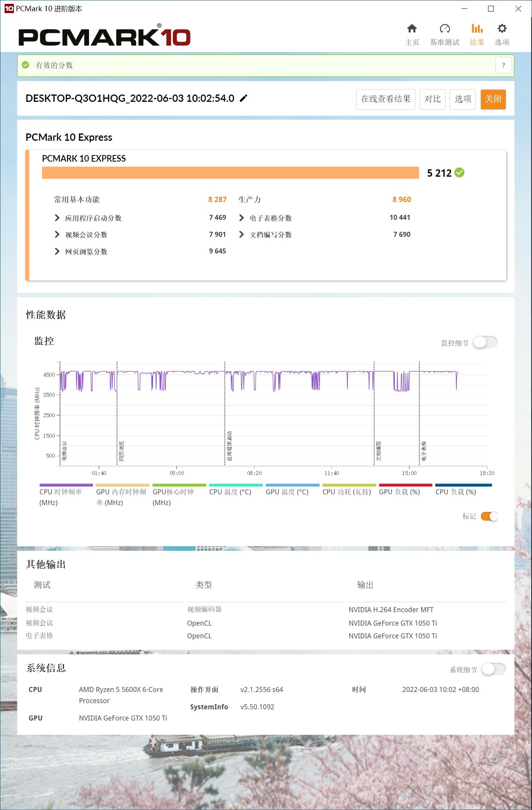The image size is (532, 810).
Task: Click the 应用程序启动 marker line in chart
Action: click(225, 413)
